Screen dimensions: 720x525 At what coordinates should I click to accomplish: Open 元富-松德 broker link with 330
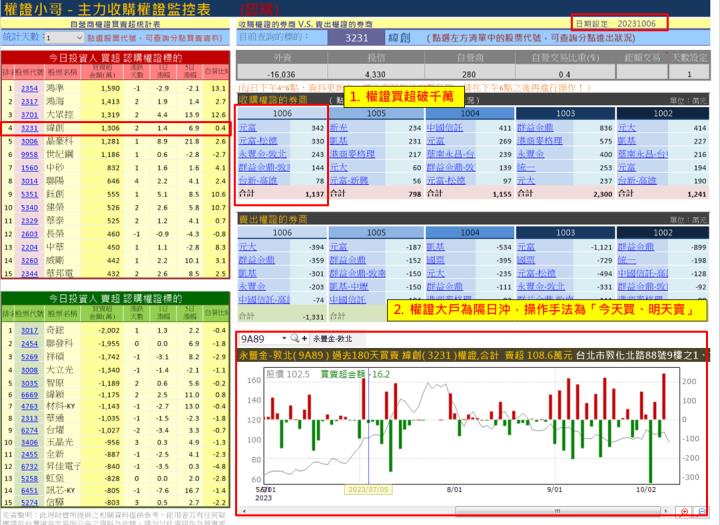point(258,141)
